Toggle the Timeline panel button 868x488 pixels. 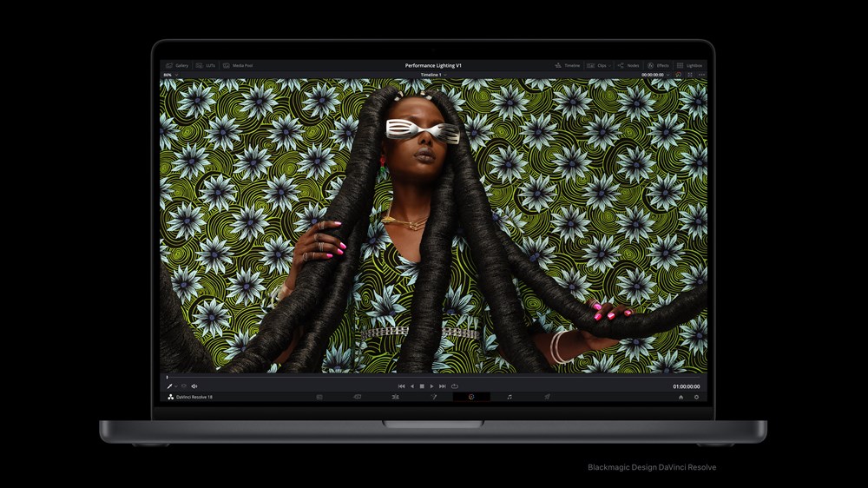tap(568, 65)
